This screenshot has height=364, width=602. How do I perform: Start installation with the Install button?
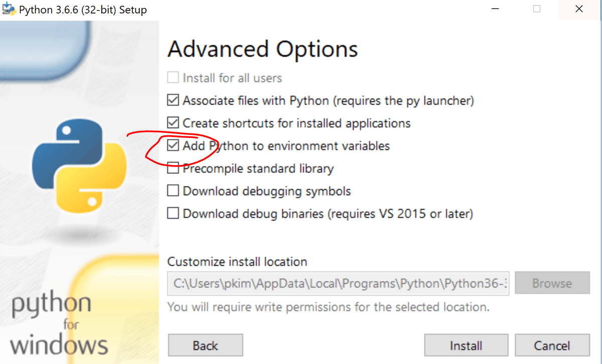[466, 345]
